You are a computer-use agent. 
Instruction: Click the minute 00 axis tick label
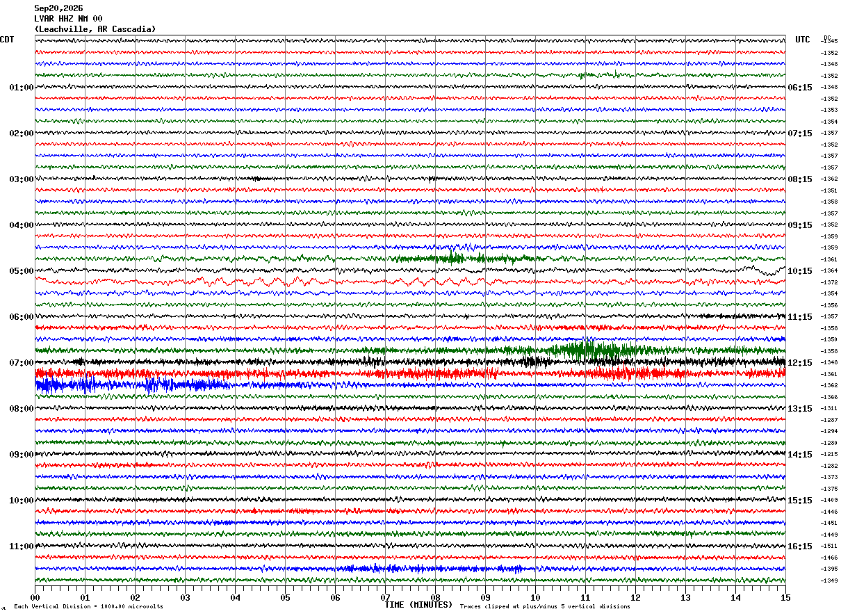tap(35, 597)
